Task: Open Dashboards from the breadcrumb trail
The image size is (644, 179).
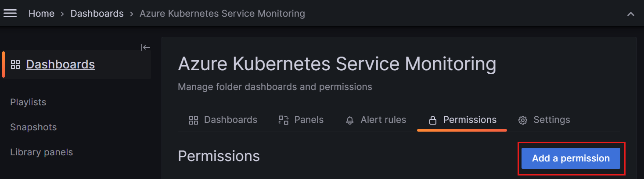Action: 97,14
